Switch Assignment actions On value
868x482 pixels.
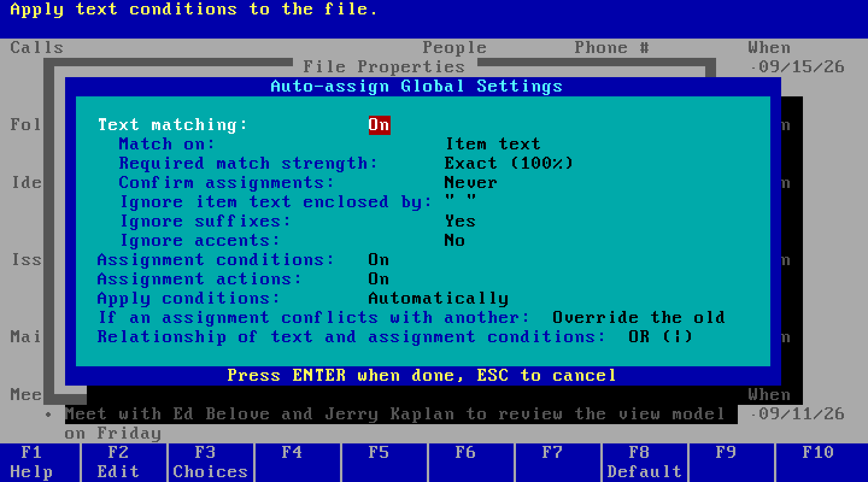point(379,279)
